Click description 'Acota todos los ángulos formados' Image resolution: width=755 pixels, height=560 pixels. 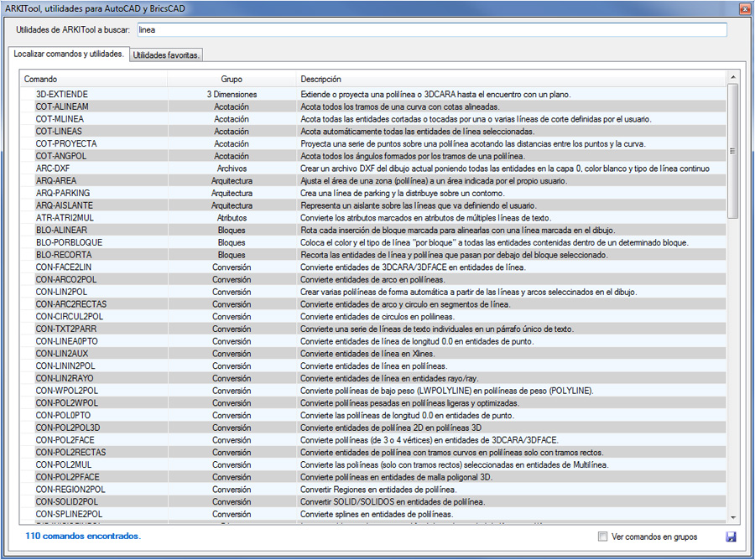point(413,156)
